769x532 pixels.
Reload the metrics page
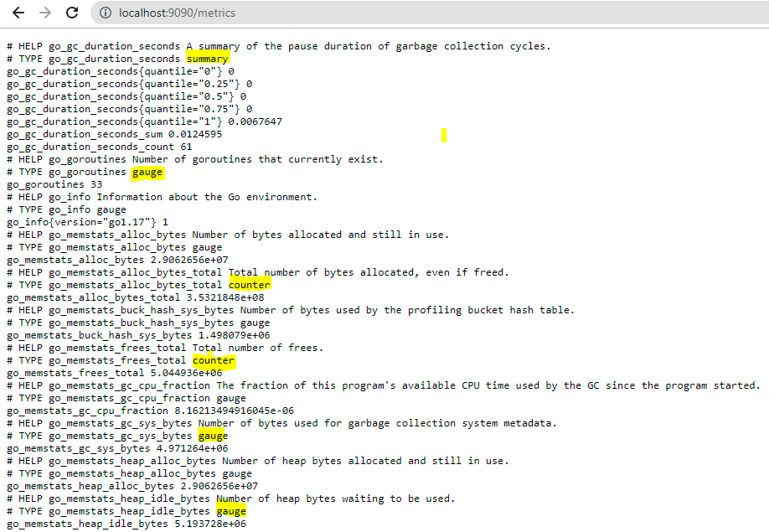tap(72, 13)
